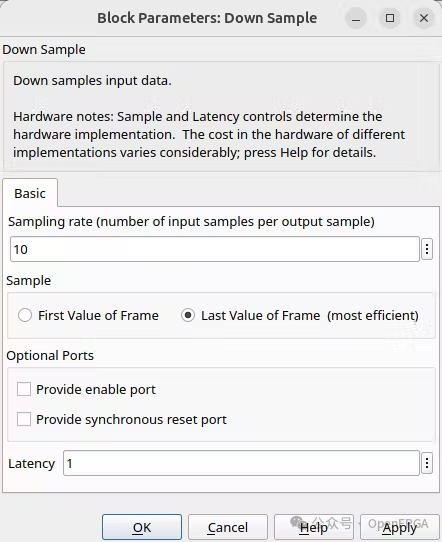
Task: Open Help for the Down Sample block
Action: [x=314, y=527]
